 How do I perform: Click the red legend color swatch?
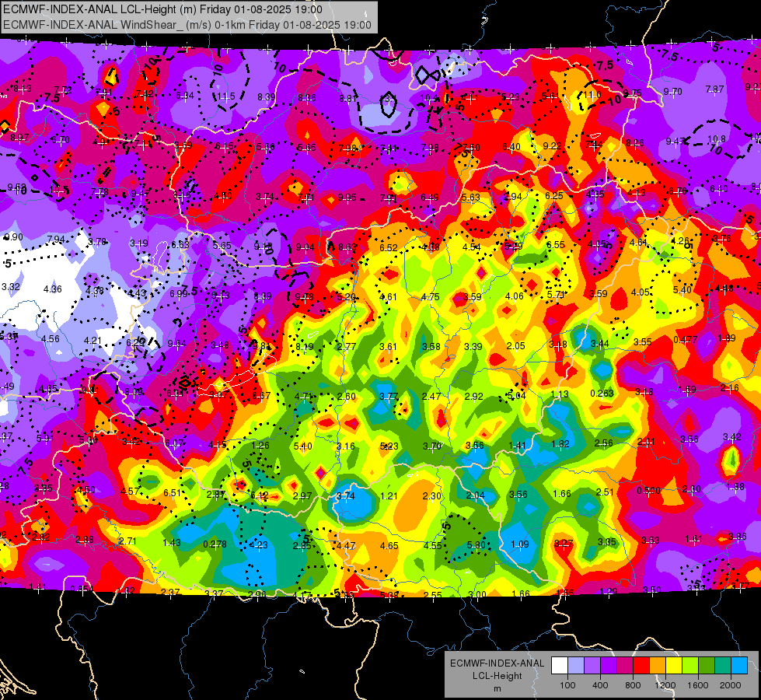[641, 666]
